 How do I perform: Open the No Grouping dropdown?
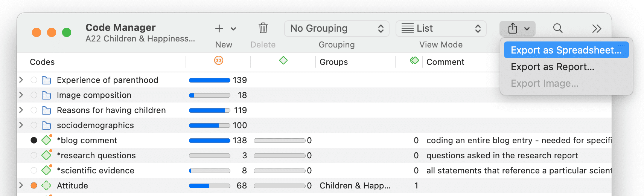pos(336,29)
